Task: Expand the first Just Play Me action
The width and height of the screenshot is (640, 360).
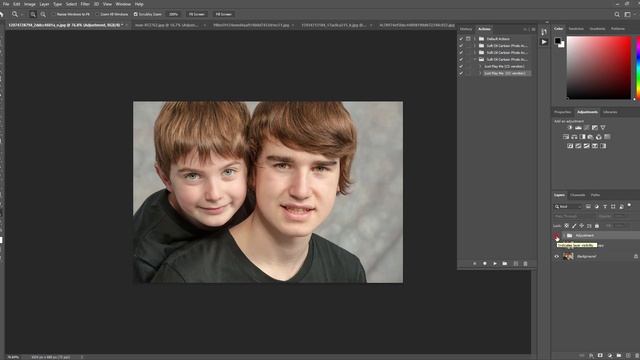Action: click(480, 67)
